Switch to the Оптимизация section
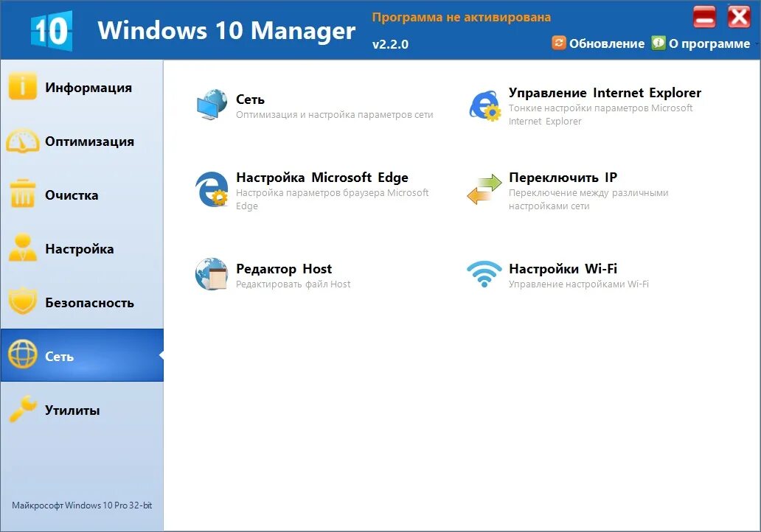This screenshot has height=532, width=761. click(82, 141)
